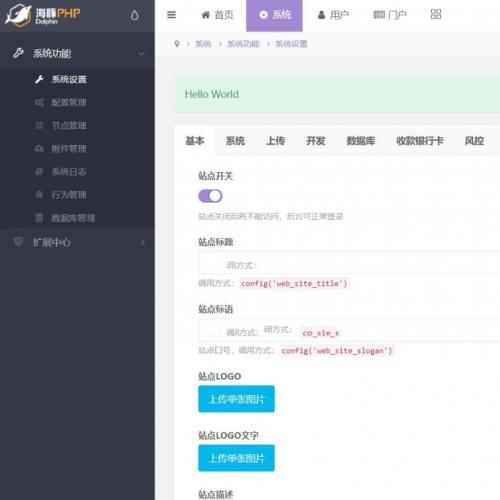Open 数据库管理 in the sidebar
The width and height of the screenshot is (500, 500).
click(73, 218)
